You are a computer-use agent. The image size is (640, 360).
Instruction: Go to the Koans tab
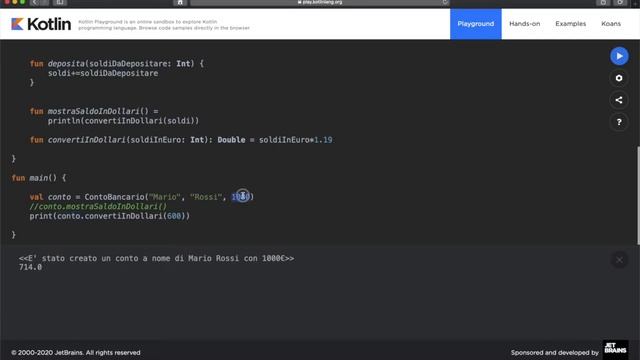tap(611, 24)
